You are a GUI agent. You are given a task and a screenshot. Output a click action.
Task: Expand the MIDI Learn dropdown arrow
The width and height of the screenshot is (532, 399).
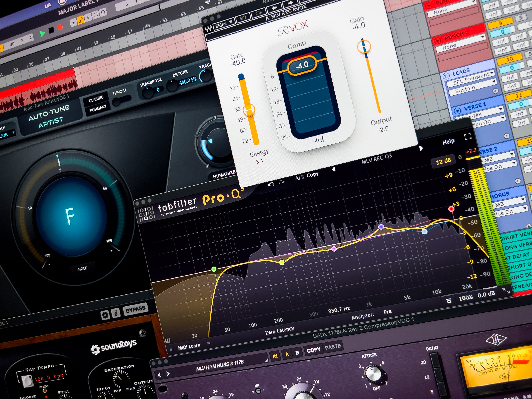(208, 343)
